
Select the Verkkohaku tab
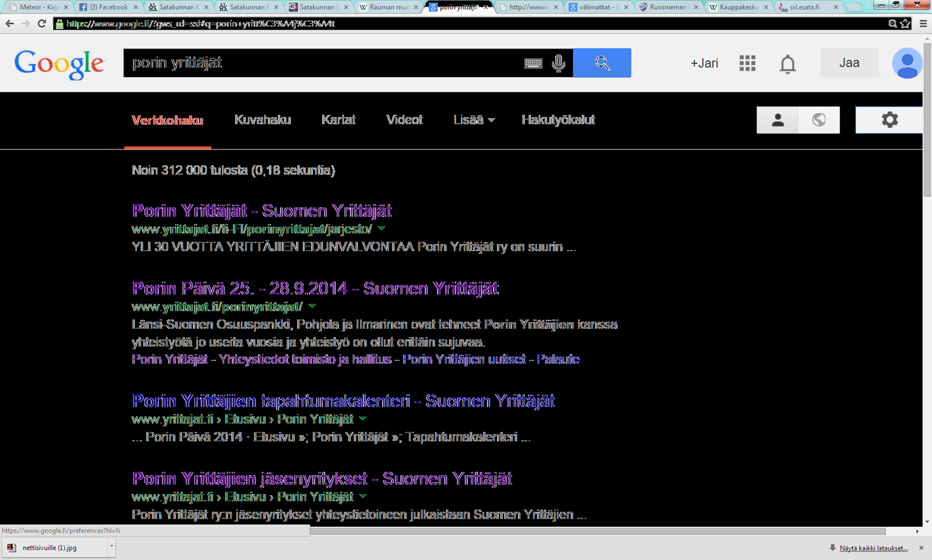(x=167, y=120)
